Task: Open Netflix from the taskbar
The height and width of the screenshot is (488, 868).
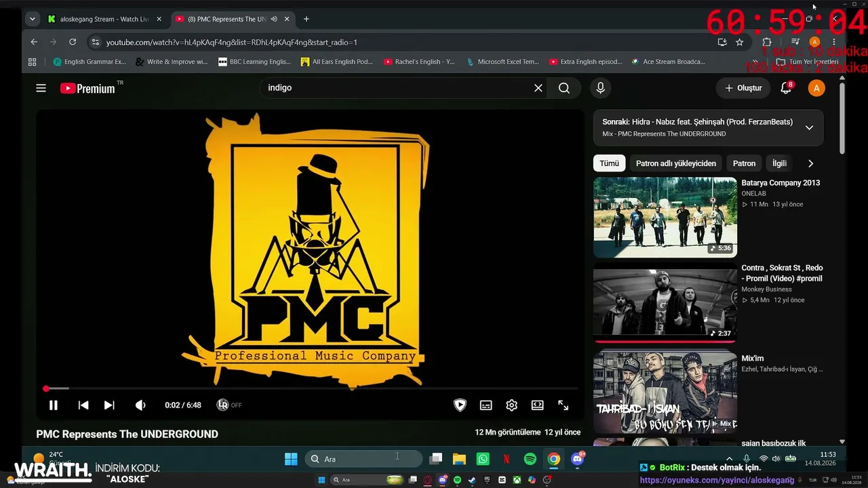Action: pos(507,459)
